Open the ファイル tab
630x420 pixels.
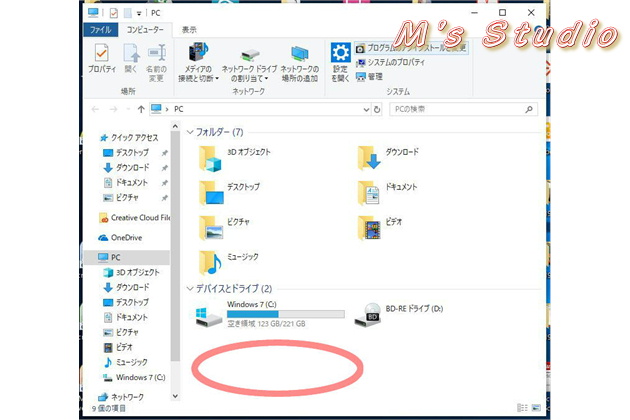(x=100, y=30)
